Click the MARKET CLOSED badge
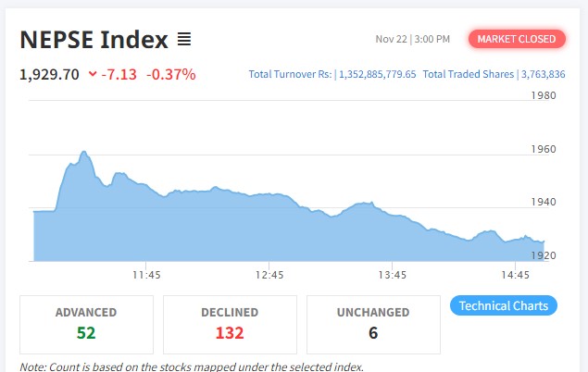Screen dimensions: 588x372 [x=517, y=39]
